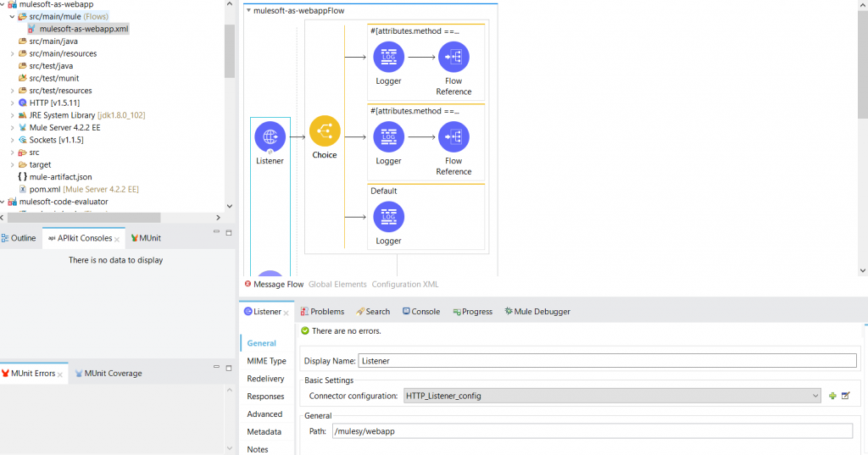Go to the Responses section

point(265,397)
